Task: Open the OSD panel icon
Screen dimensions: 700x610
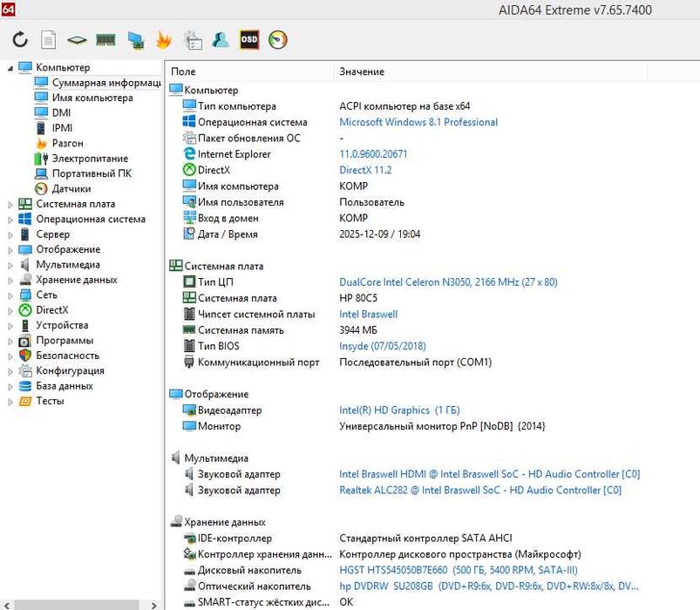Action: click(249, 40)
